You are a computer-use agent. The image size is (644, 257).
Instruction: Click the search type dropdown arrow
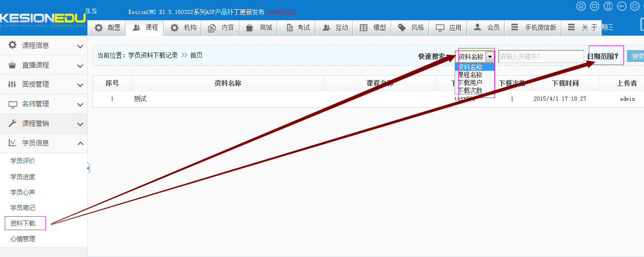pyautogui.click(x=490, y=57)
